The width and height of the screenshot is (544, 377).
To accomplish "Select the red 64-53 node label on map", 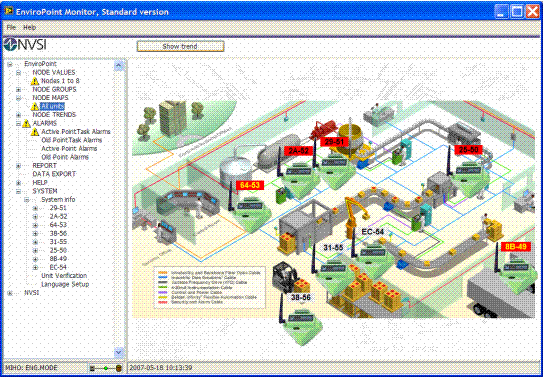I will coord(250,185).
